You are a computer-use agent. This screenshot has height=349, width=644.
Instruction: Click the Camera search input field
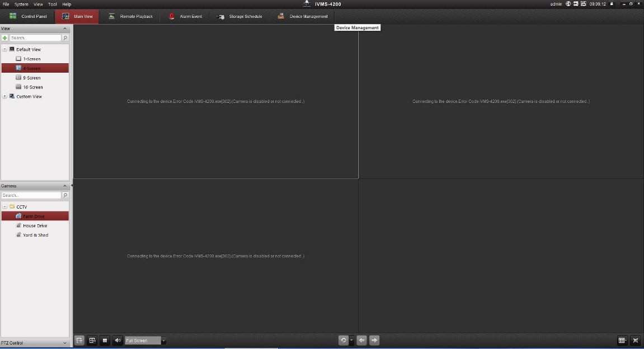tap(31, 195)
